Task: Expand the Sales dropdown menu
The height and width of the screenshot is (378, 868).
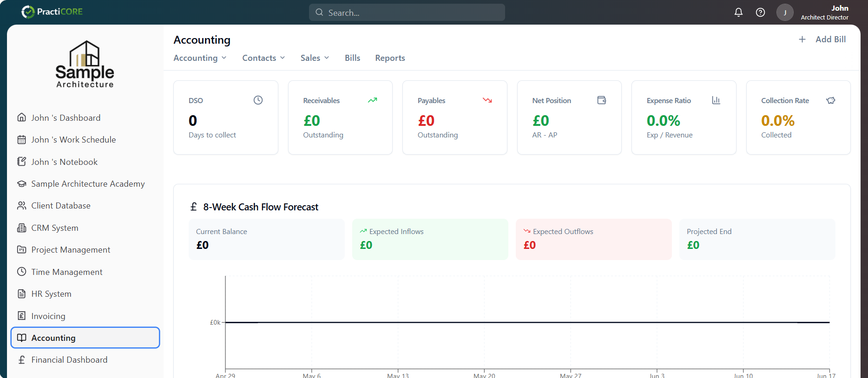Action: coord(315,58)
